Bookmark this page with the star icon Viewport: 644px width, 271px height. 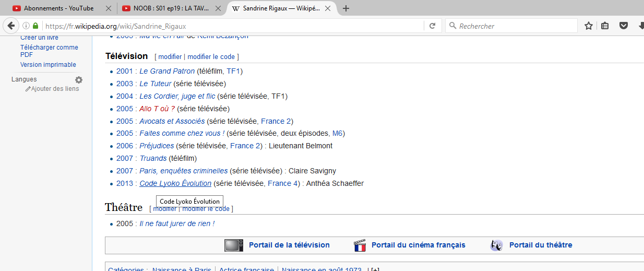pyautogui.click(x=588, y=26)
